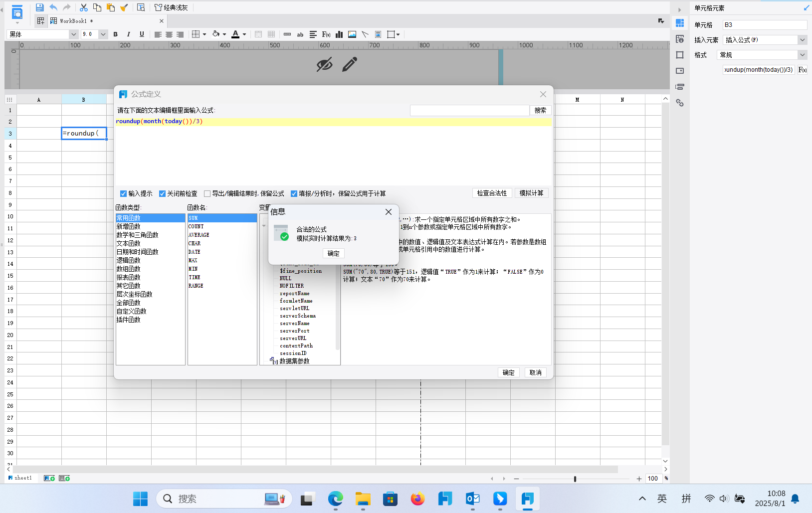This screenshot has height=513, width=812.
Task: Open the font size dropdown 9.0
Action: 103,34
